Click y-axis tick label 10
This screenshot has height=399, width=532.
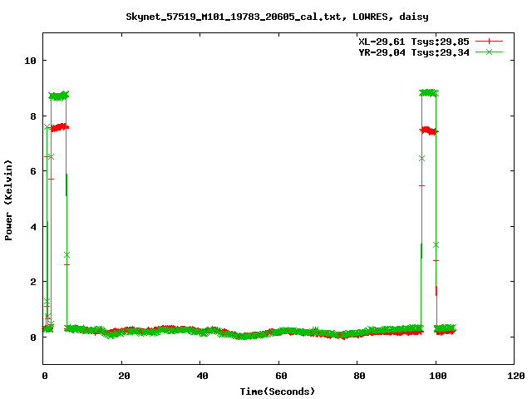tap(30, 61)
